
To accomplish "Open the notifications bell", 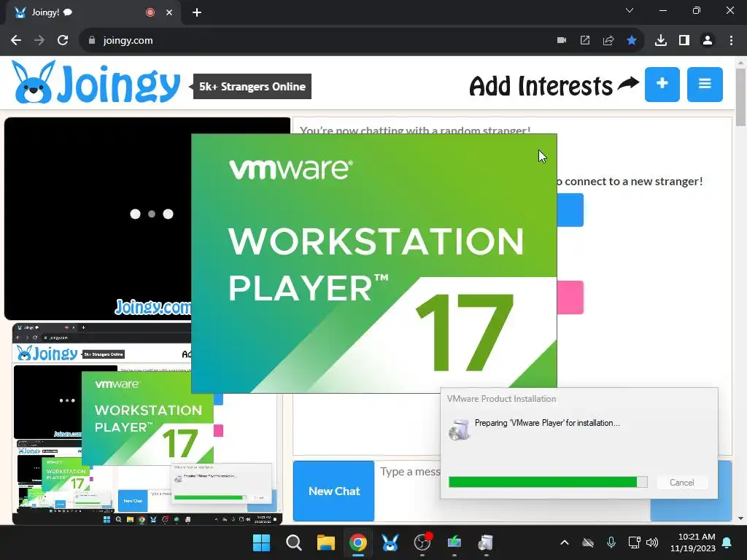I will coord(727,542).
